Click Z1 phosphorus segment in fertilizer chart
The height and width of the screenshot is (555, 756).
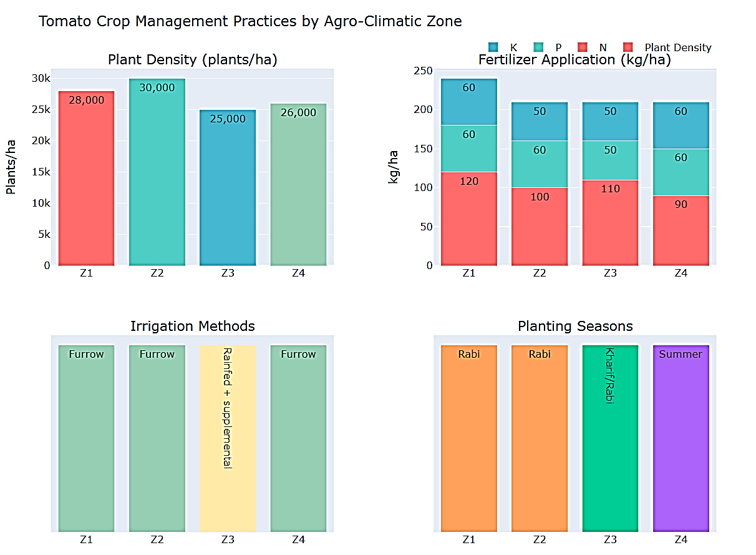[x=469, y=149]
